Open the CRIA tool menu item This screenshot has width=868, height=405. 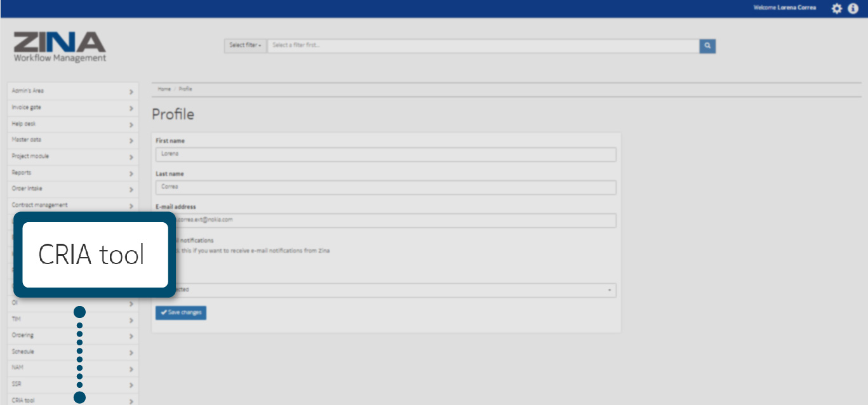(24, 401)
